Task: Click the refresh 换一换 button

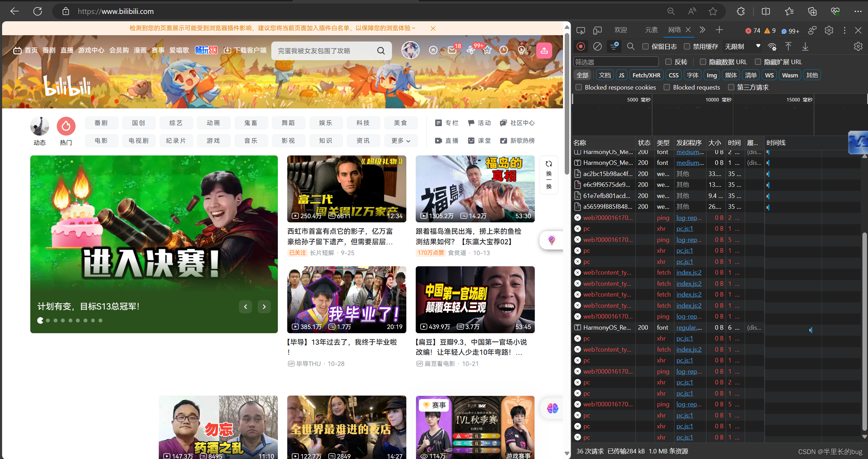Action: [x=549, y=175]
